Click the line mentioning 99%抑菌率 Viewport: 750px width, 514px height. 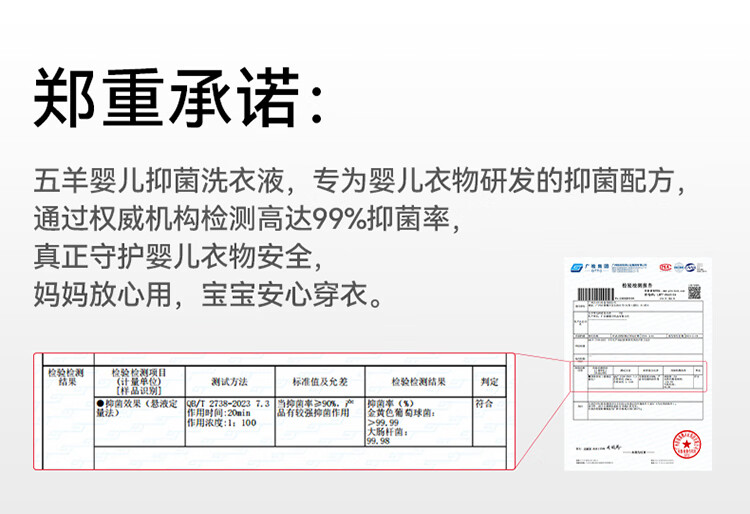coord(246,219)
